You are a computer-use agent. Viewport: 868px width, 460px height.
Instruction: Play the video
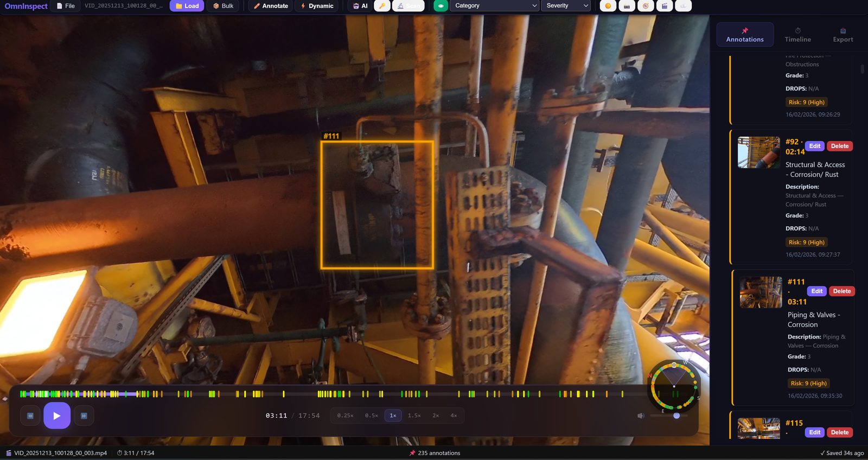[57, 416]
